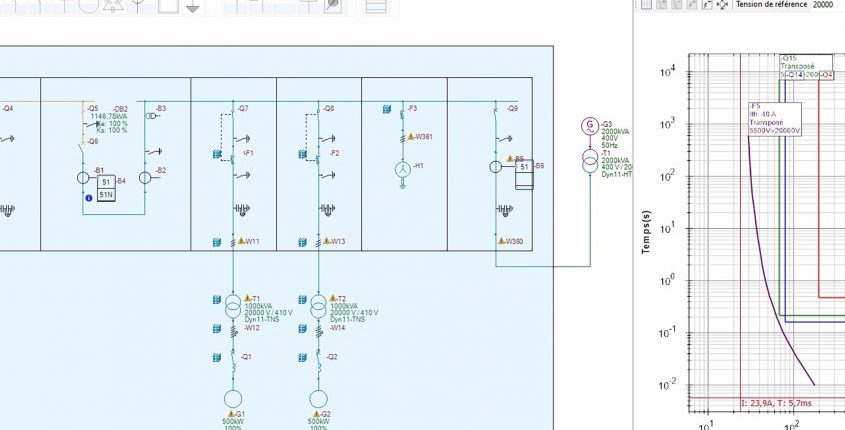Click the red curve icon in chart toolbar

click(x=707, y=4)
